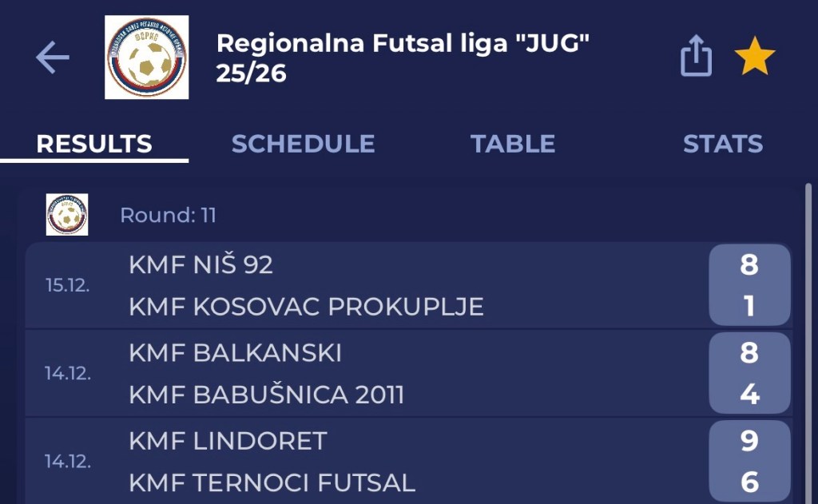Open the KMF TERNOCI FUTSAL team name
This screenshot has width=818, height=504.
pyautogui.click(x=272, y=482)
